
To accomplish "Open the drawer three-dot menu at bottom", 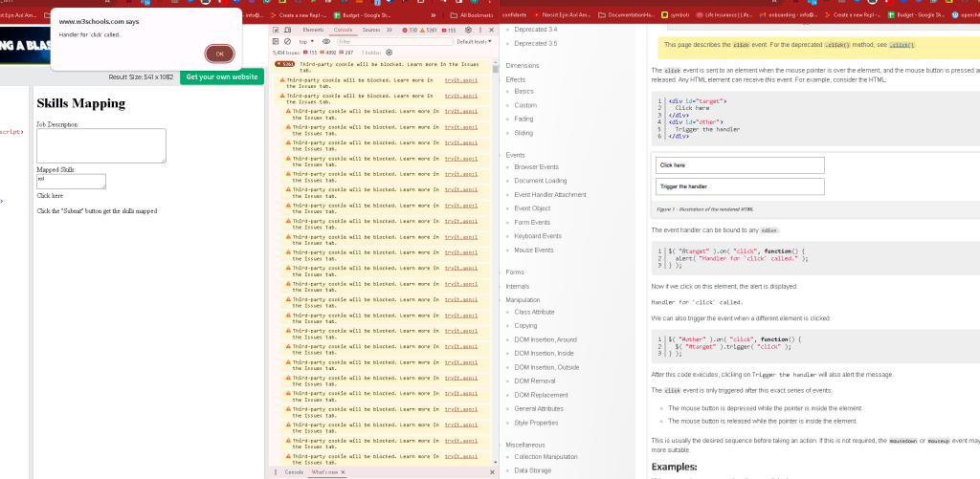I will click(x=276, y=472).
